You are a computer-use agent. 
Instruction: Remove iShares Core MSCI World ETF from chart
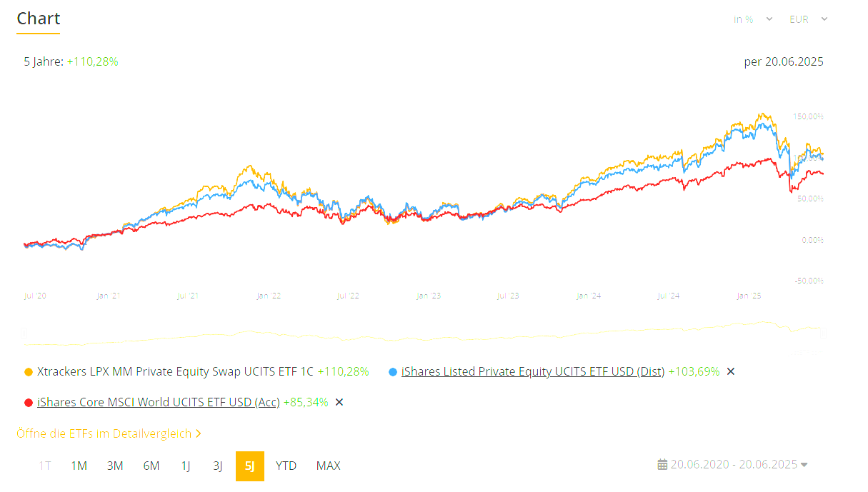[339, 402]
